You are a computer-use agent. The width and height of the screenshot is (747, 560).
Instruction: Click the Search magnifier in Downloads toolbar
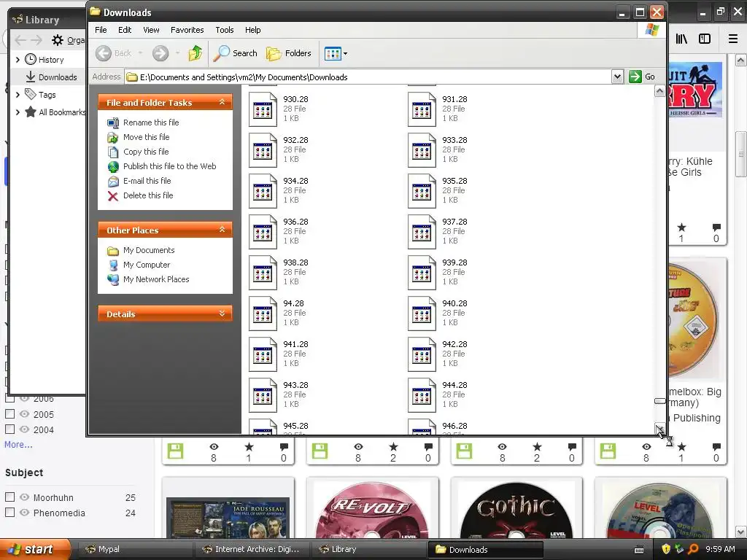click(x=222, y=53)
